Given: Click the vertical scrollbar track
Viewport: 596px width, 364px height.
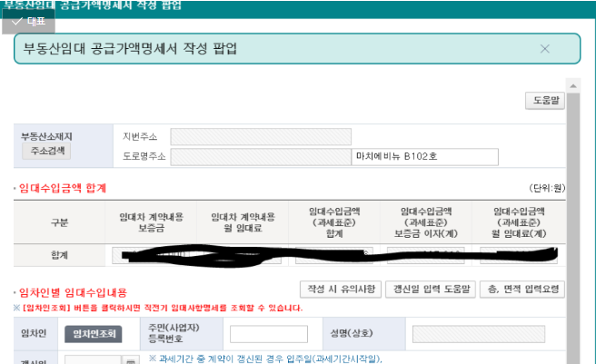Looking at the screenshot, I should click(572, 228).
